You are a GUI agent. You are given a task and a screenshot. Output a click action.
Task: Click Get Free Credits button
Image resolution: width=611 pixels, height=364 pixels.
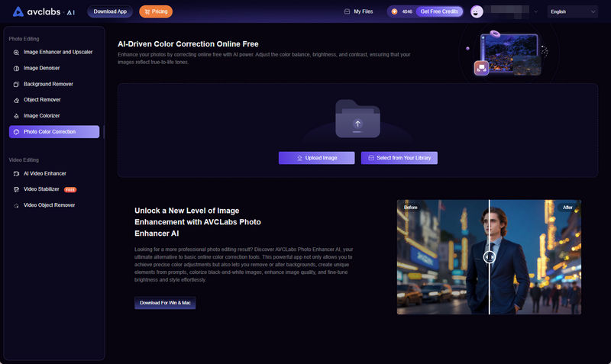(438, 11)
